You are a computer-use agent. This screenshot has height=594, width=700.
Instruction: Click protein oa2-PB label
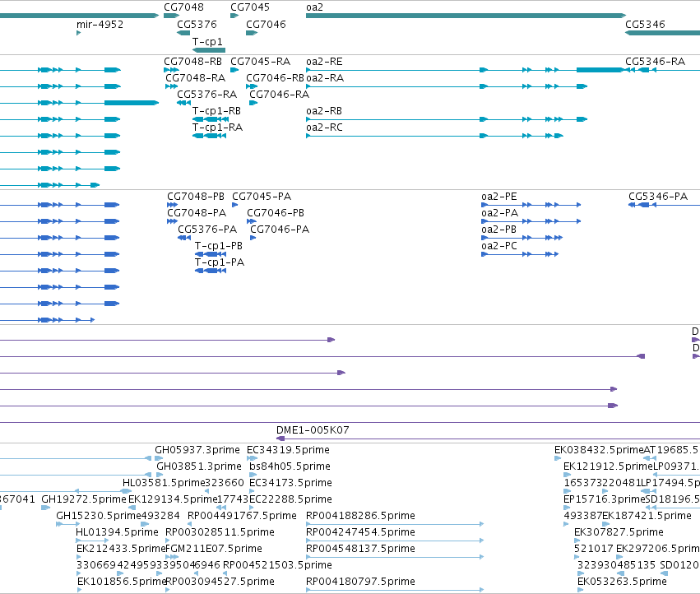[x=499, y=229]
